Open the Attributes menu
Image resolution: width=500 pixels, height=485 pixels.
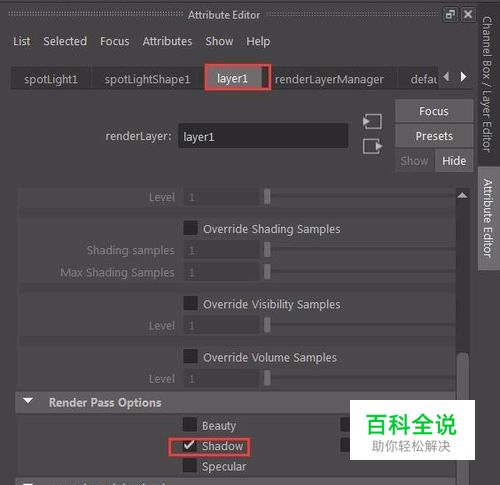pos(167,41)
